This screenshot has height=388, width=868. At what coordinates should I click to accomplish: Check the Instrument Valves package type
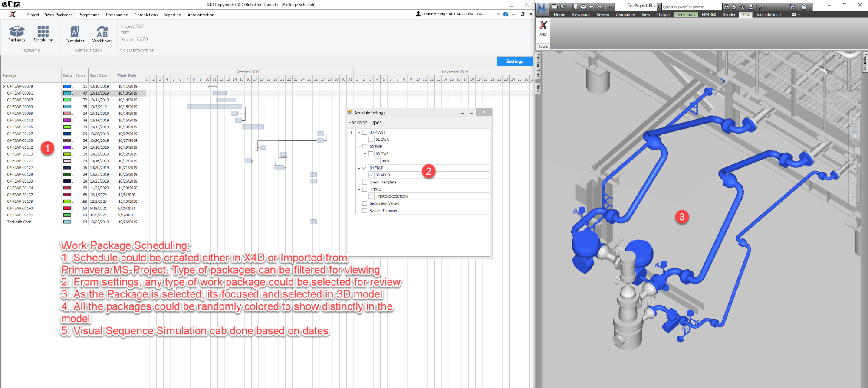[365, 204]
